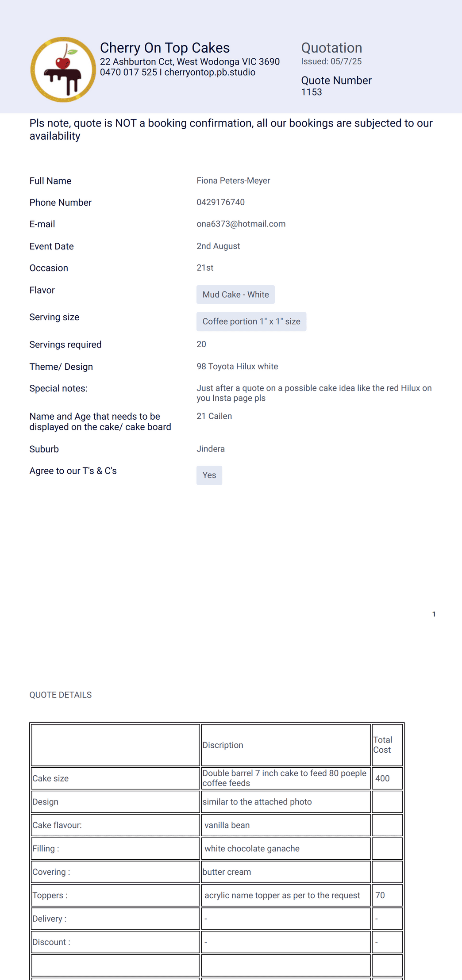The height and width of the screenshot is (980, 462).
Task: Select the Mud Cake - White flavor tag
Action: 235,295
